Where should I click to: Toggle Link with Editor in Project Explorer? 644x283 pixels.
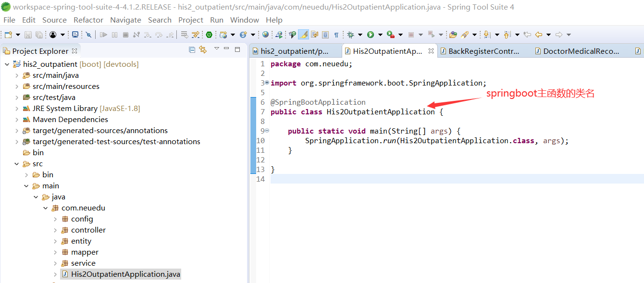click(203, 49)
